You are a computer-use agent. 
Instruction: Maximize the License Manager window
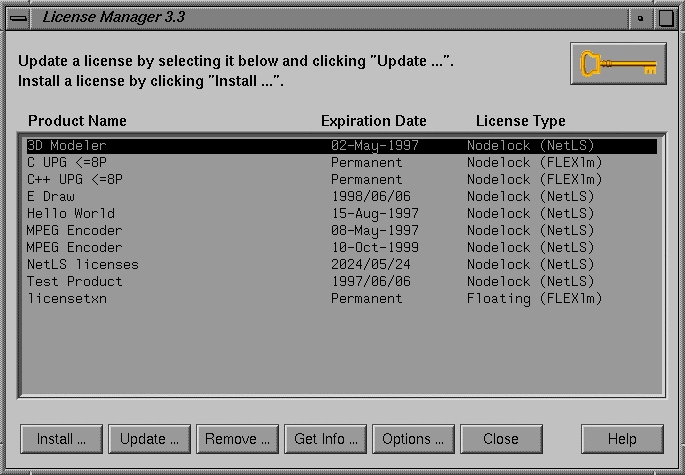pos(666,18)
